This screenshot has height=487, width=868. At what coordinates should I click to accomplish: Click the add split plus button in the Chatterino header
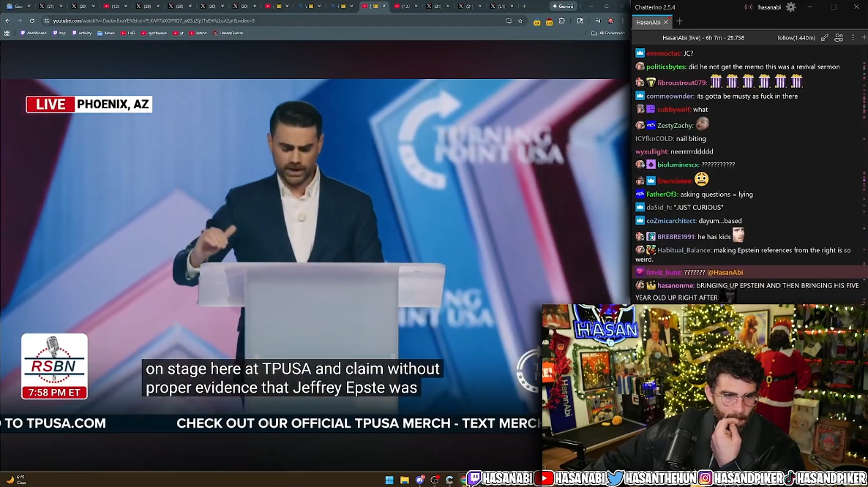[x=864, y=37]
